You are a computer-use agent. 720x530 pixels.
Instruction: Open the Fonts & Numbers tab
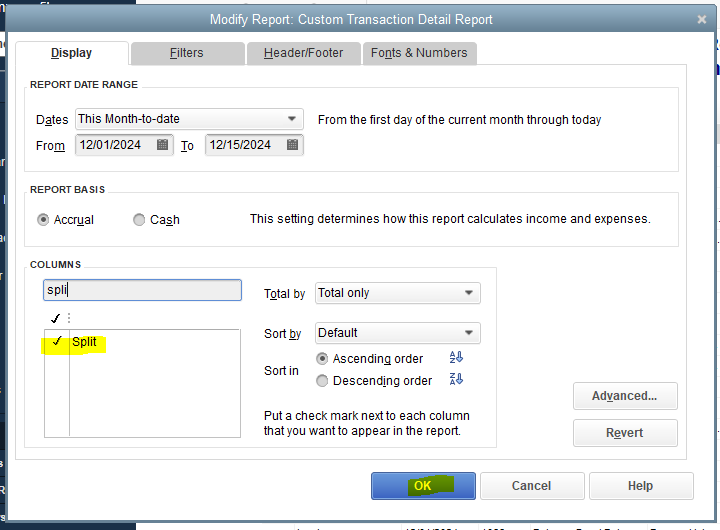(x=419, y=53)
